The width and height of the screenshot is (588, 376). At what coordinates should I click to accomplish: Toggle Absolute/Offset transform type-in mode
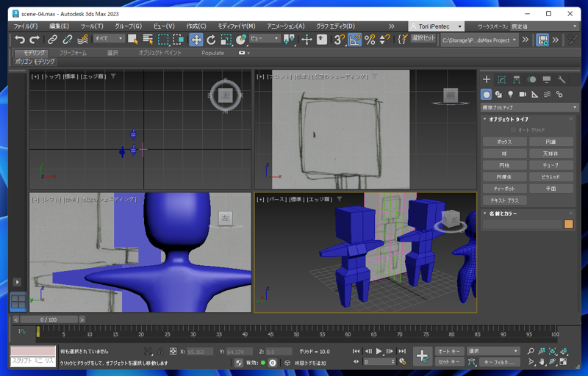(173, 351)
